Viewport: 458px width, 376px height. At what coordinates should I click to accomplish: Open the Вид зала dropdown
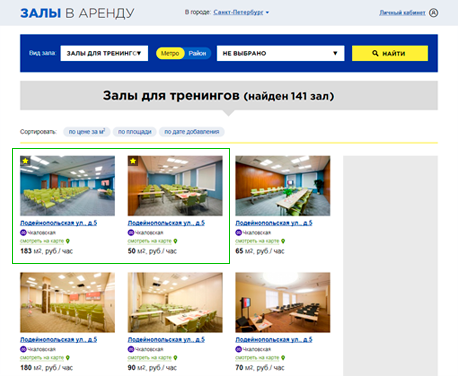point(104,53)
